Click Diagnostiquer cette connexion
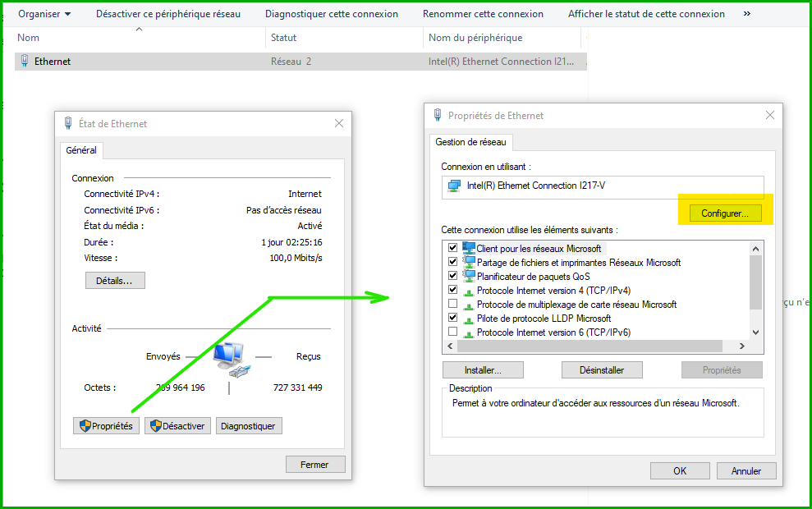812x509 pixels. [332, 14]
